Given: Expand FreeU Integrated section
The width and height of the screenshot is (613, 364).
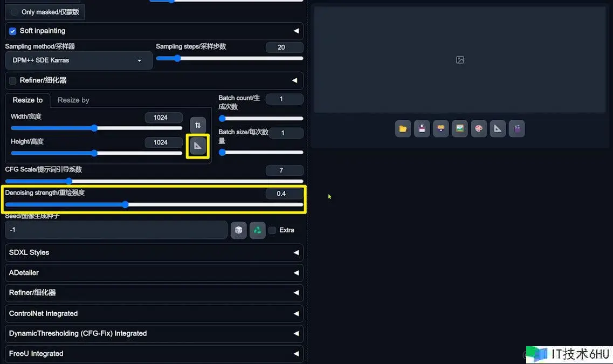Looking at the screenshot, I should coord(154,354).
